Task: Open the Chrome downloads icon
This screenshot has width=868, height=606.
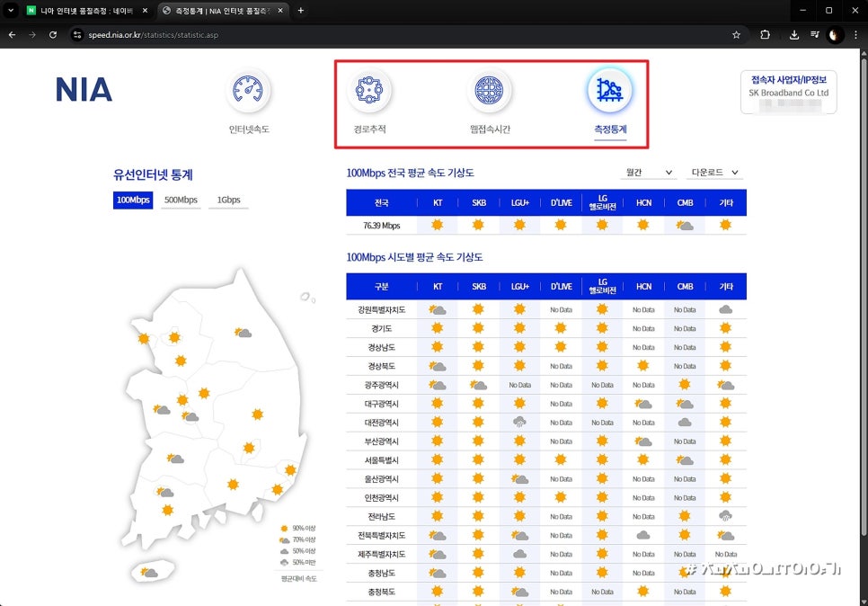Action: (x=794, y=35)
